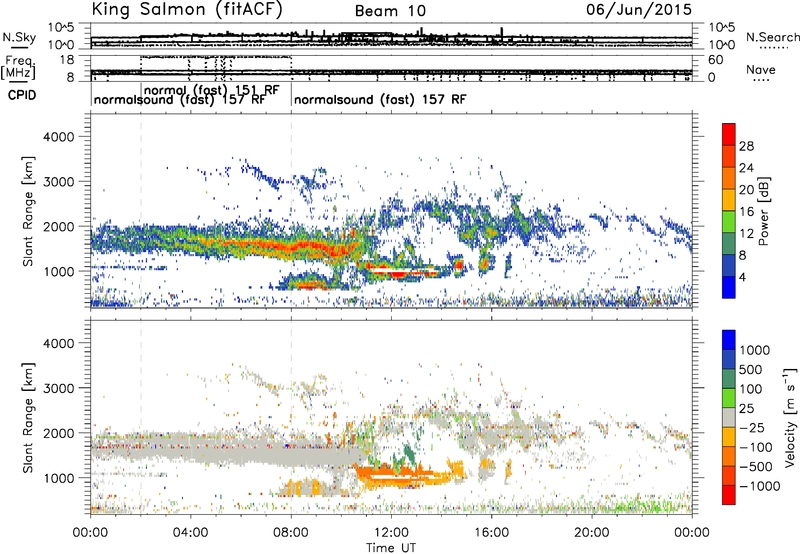Click the date "06/Jun/2015"
800x554 pixels.
click(x=639, y=9)
